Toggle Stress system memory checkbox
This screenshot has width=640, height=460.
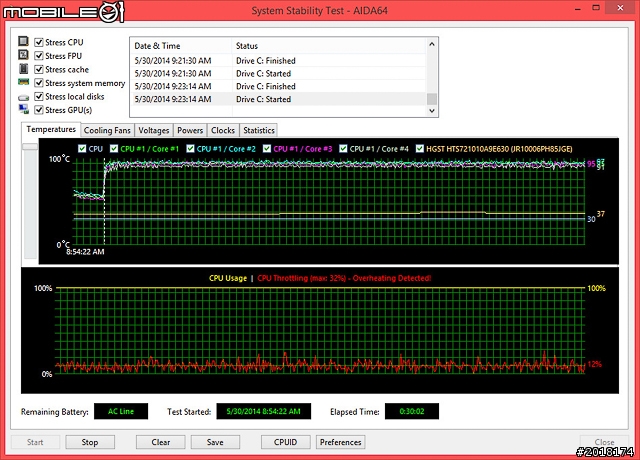(39, 83)
